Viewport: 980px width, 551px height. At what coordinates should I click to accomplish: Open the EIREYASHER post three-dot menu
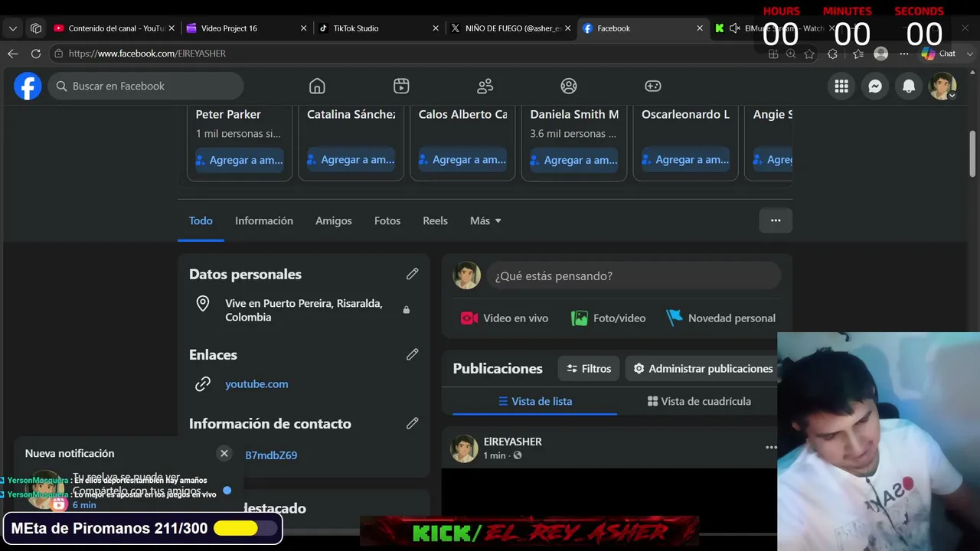click(x=771, y=448)
